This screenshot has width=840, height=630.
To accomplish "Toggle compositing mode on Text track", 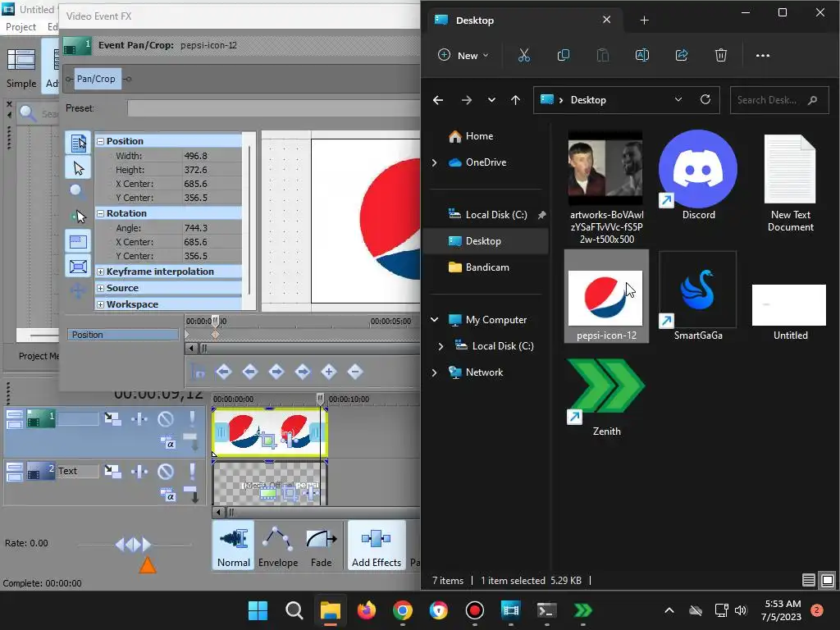I will (x=167, y=495).
